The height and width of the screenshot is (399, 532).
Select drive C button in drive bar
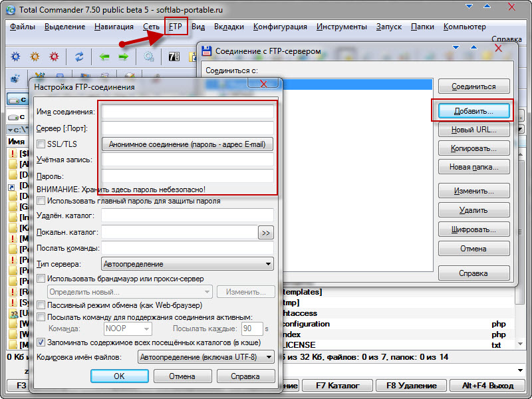click(x=17, y=99)
